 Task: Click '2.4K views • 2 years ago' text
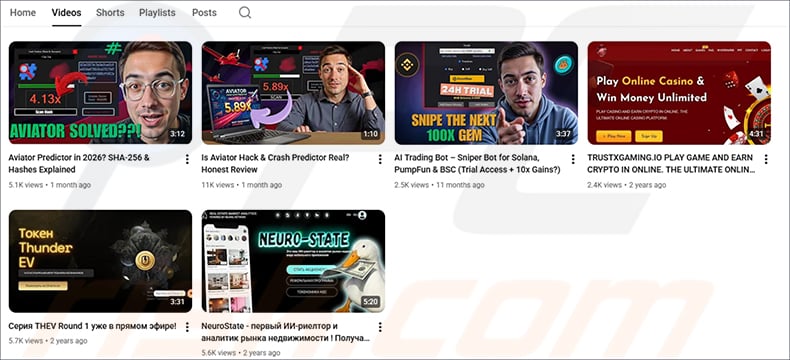coord(627,185)
